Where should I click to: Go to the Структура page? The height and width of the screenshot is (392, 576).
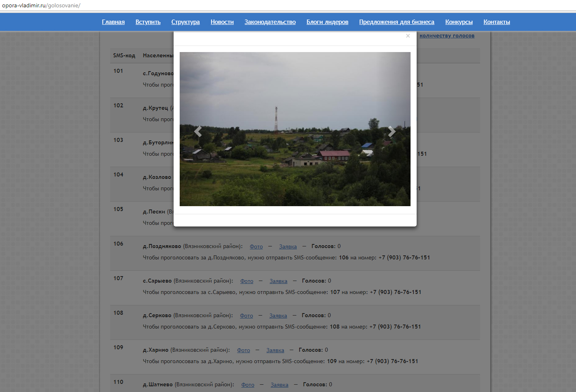185,22
